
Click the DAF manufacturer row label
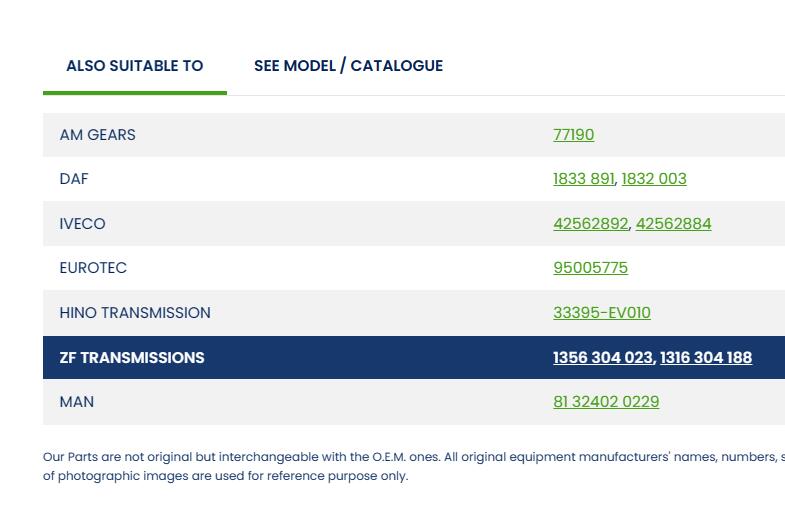74,179
